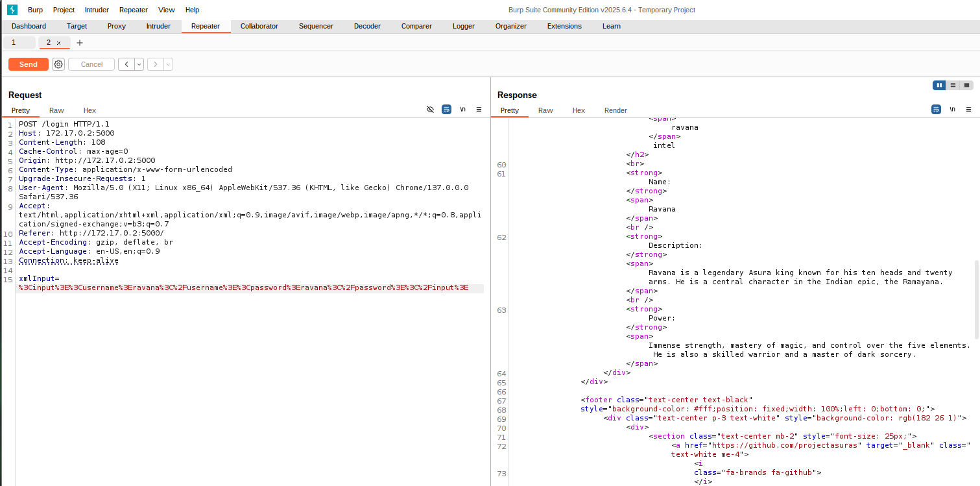This screenshot has height=486, width=980.
Task: Click the Content-Length: 108 header line
Action: coord(62,142)
